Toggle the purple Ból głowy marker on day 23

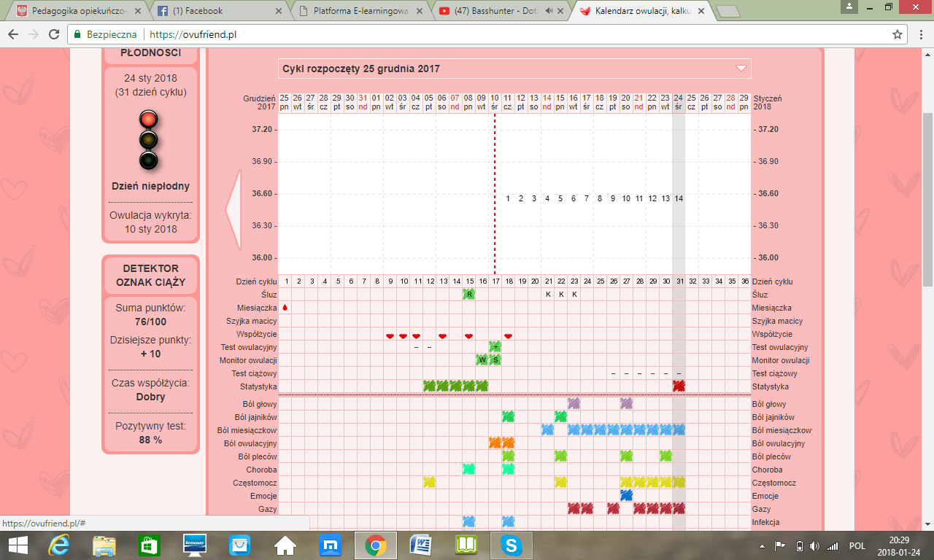pyautogui.click(x=574, y=404)
